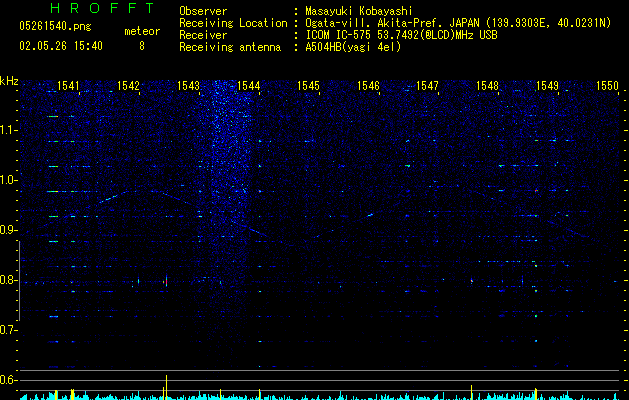Screen dimensions: 629x400
Task: Select the filename 05261540.png
Action: coord(55,26)
